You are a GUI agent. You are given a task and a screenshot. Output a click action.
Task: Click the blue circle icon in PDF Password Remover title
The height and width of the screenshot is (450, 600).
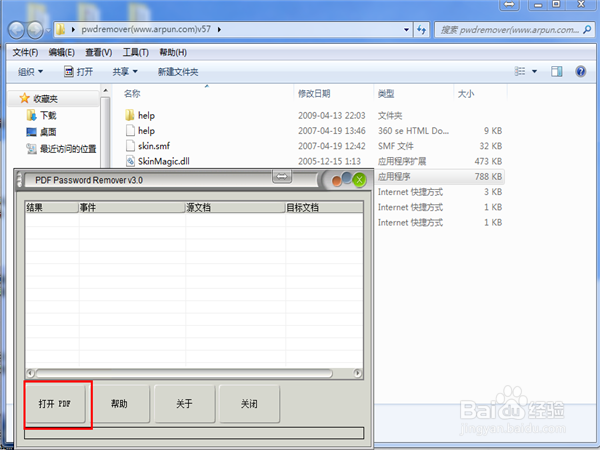[x=347, y=178]
